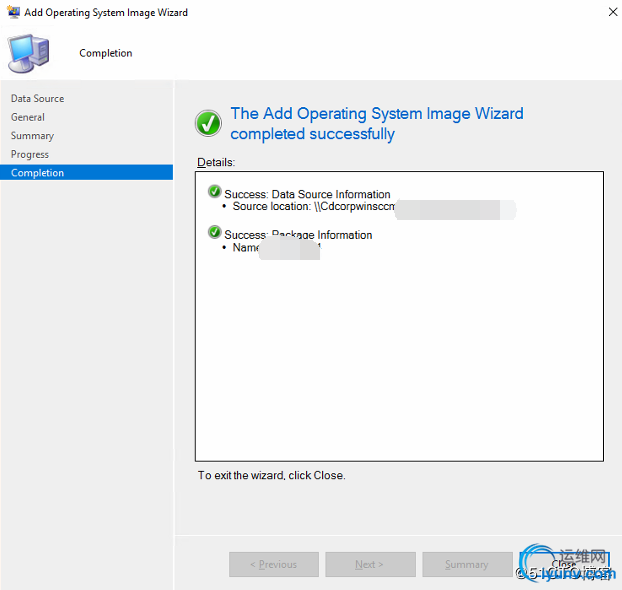Click the 'Success: Data Source Information' line
The width and height of the screenshot is (622, 590).
pos(307,194)
